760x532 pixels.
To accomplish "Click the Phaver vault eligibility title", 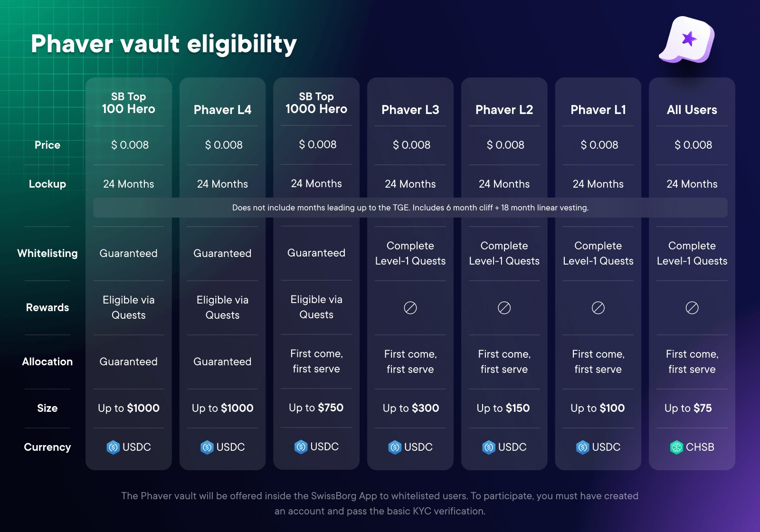I will pyautogui.click(x=164, y=44).
